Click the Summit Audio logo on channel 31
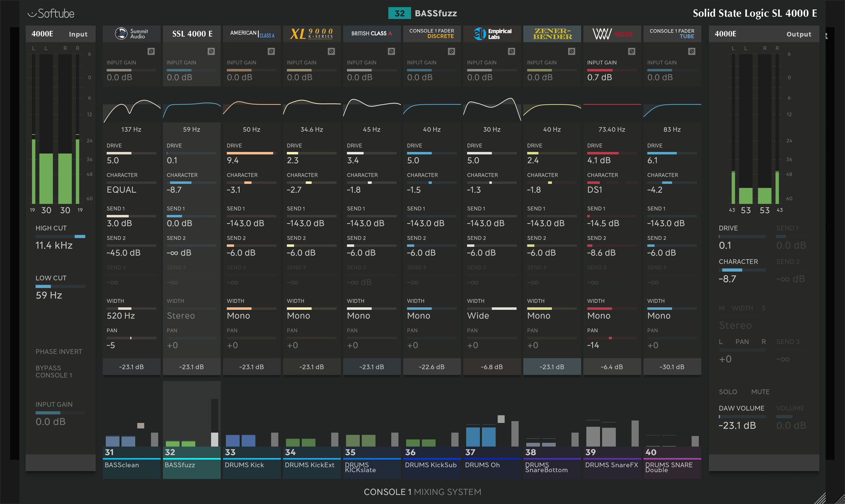The height and width of the screenshot is (504, 845). click(x=131, y=34)
